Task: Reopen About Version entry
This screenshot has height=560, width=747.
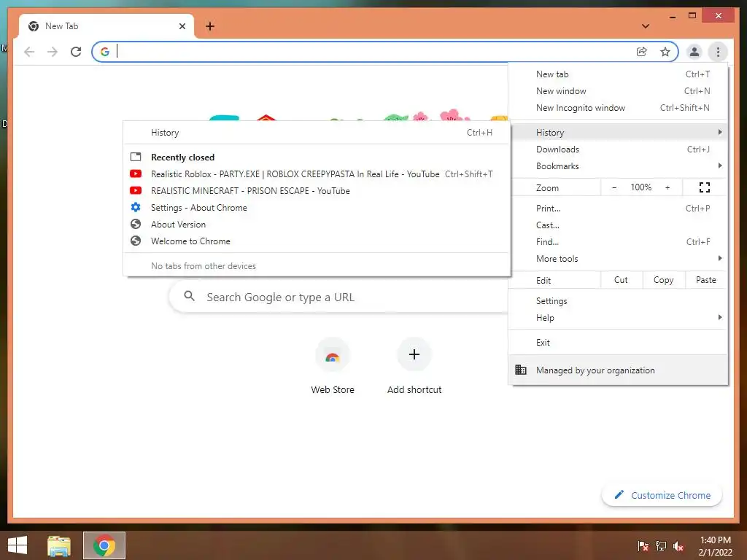Action: pyautogui.click(x=317, y=225)
